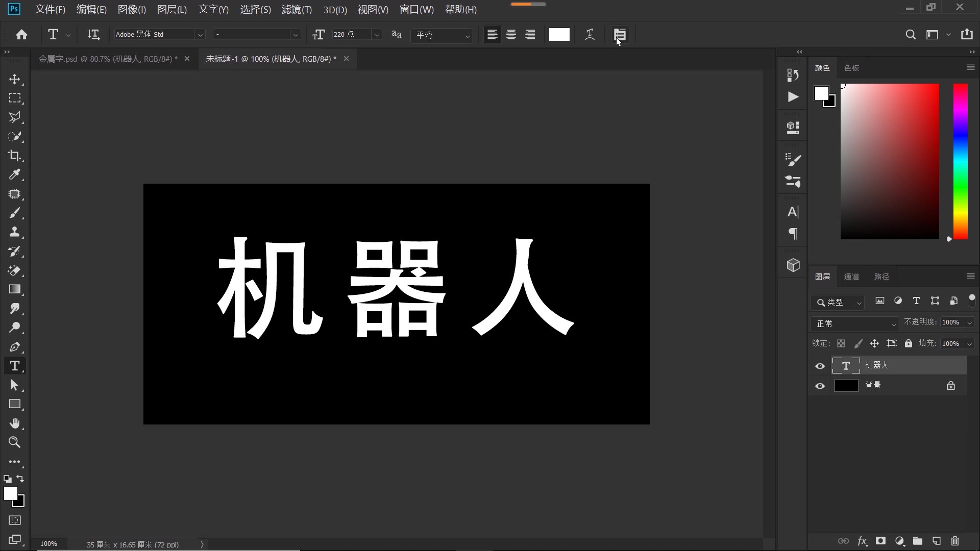The height and width of the screenshot is (551, 980).
Task: Switch to the 通道 tab
Action: (851, 276)
